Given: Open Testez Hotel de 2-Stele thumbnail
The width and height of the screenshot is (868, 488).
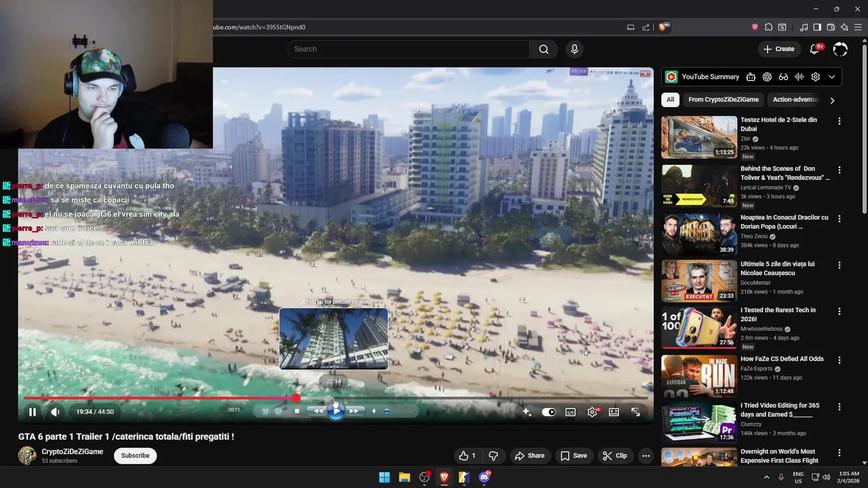Looking at the screenshot, I should 699,138.
